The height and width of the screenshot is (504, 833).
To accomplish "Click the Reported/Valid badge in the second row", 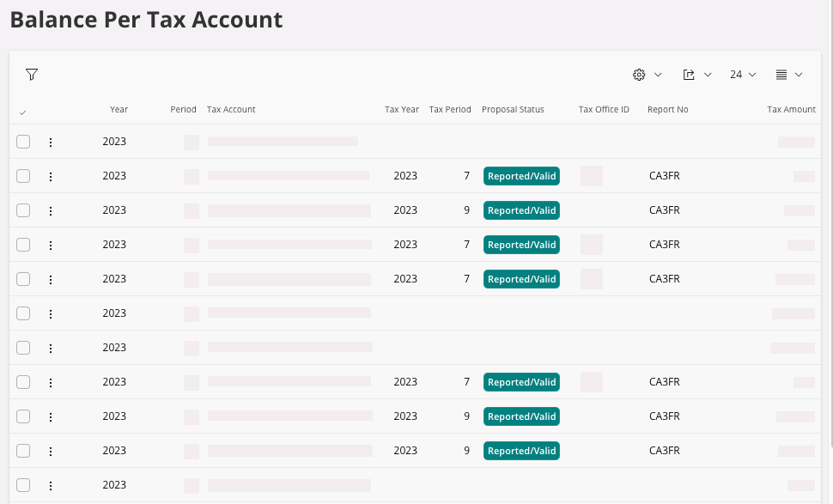I will coord(521,176).
